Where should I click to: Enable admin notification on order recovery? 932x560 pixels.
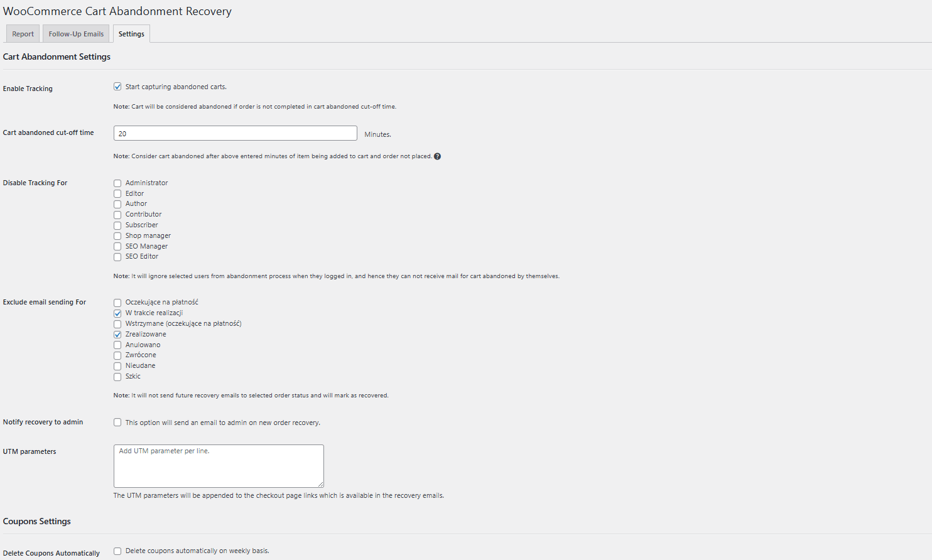[117, 422]
